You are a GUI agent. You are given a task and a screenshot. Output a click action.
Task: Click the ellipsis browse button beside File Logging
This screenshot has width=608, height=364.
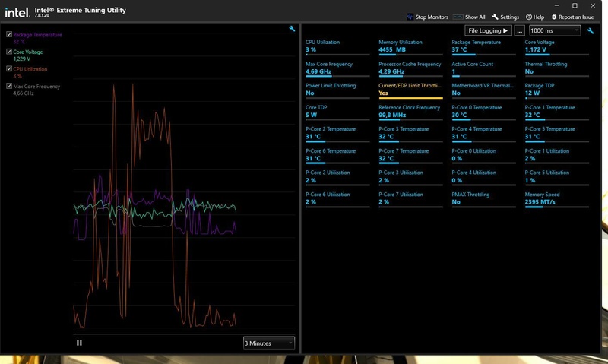tap(520, 30)
